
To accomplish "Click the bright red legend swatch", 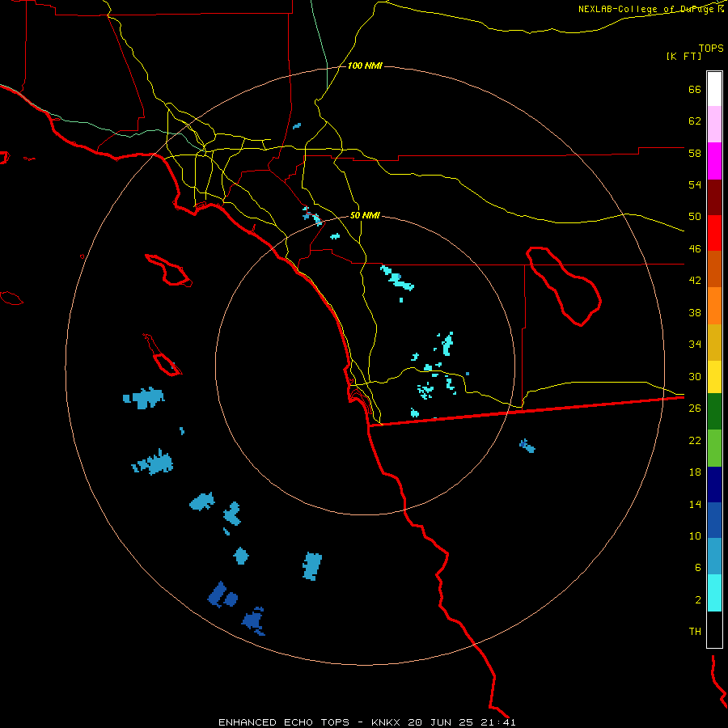I will [714, 233].
